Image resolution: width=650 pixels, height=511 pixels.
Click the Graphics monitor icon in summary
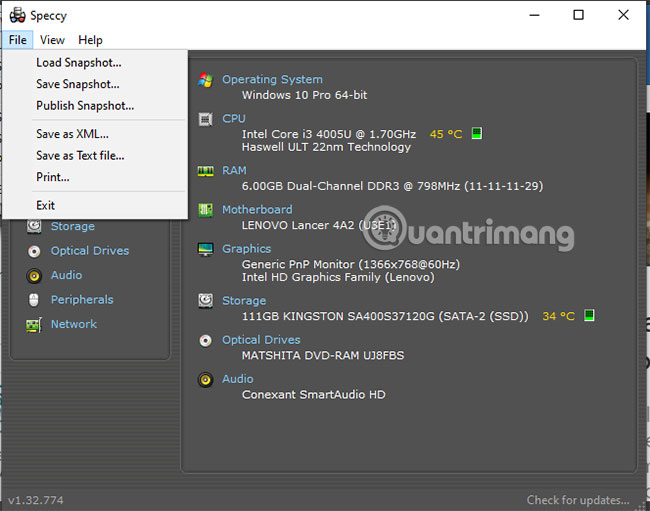tap(206, 249)
